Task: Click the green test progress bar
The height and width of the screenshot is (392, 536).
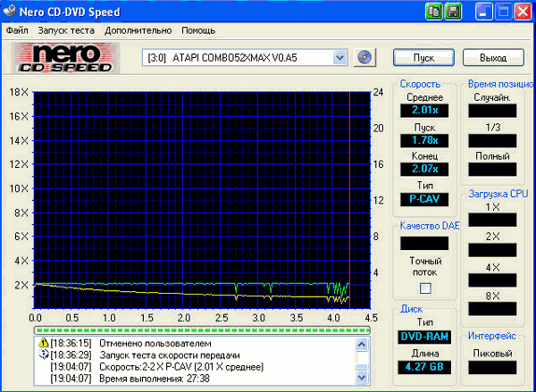Action: click(202, 330)
